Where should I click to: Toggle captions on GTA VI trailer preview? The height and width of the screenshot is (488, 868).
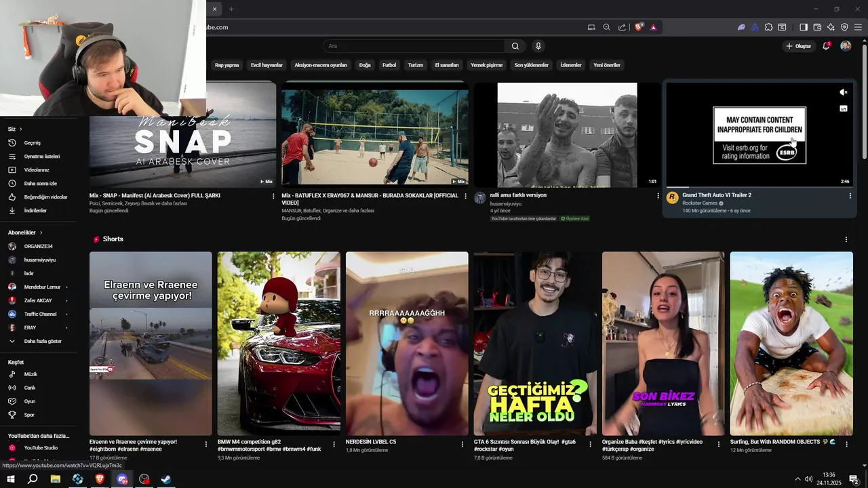tap(844, 108)
